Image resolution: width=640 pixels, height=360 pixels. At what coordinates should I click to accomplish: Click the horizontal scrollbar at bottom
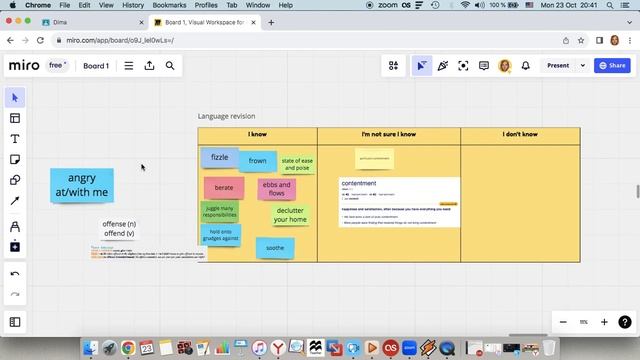coord(528,335)
